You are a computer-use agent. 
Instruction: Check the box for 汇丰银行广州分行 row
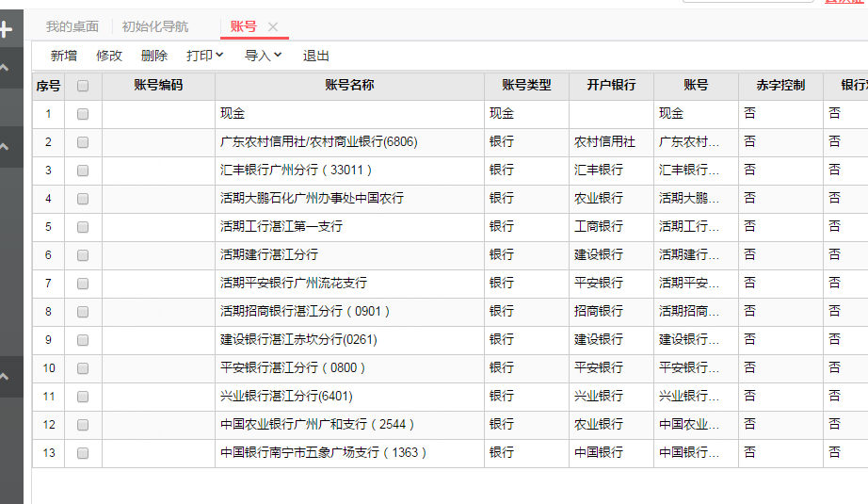coord(83,171)
